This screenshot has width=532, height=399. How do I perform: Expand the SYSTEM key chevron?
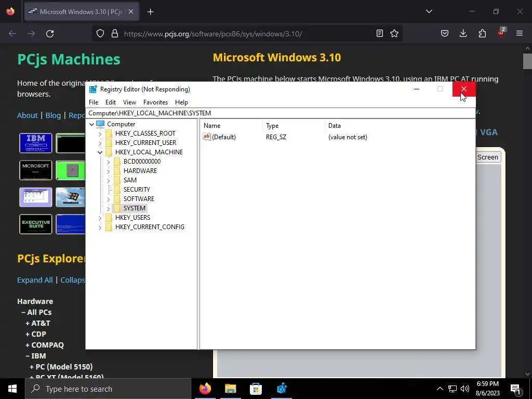[108, 208]
